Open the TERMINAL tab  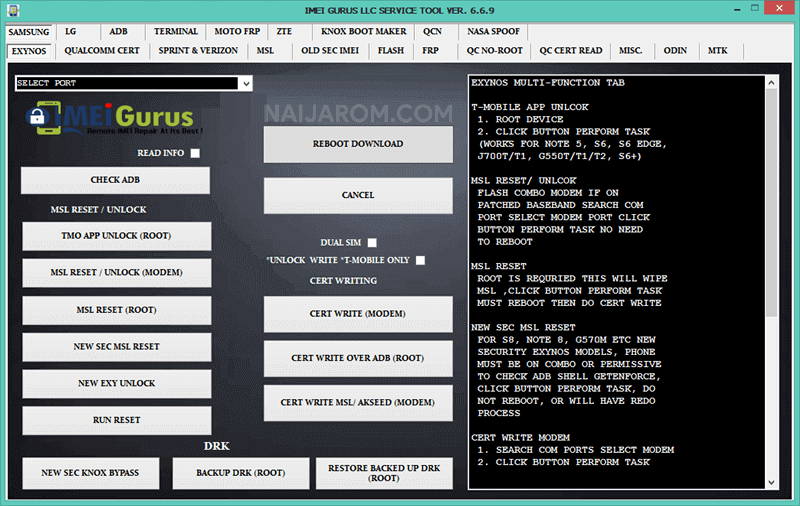pos(176,32)
